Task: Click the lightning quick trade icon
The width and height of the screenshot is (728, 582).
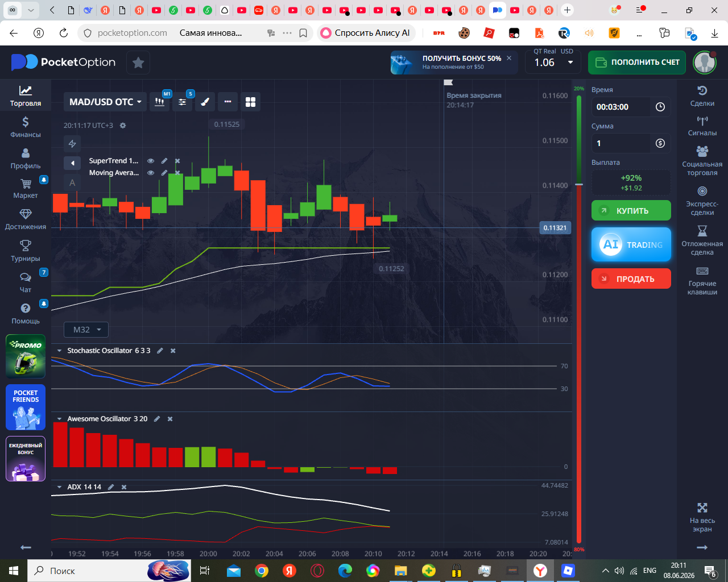Action: 72,144
